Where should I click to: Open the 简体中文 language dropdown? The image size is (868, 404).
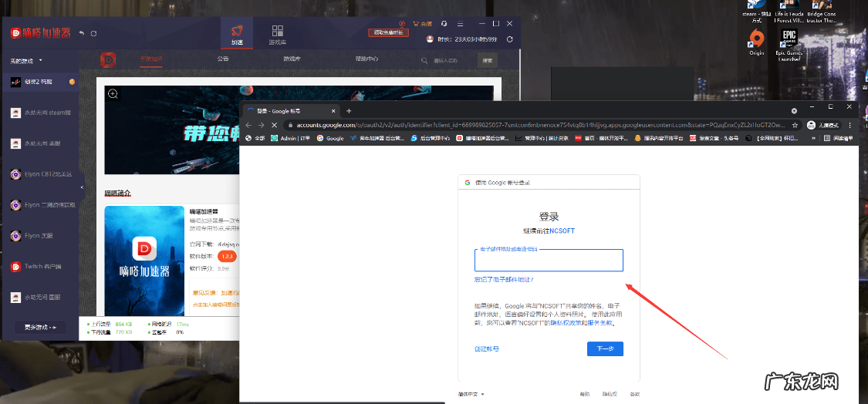[x=471, y=394]
